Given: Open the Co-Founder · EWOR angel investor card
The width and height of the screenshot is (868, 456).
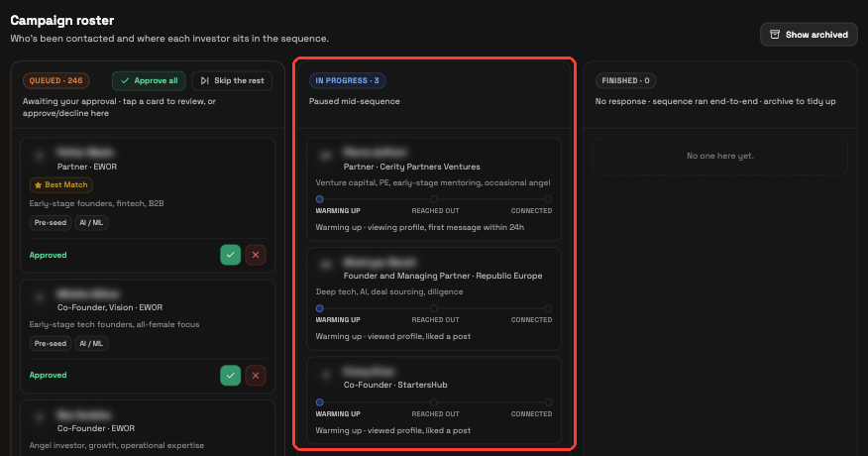Looking at the screenshot, I should (148, 427).
